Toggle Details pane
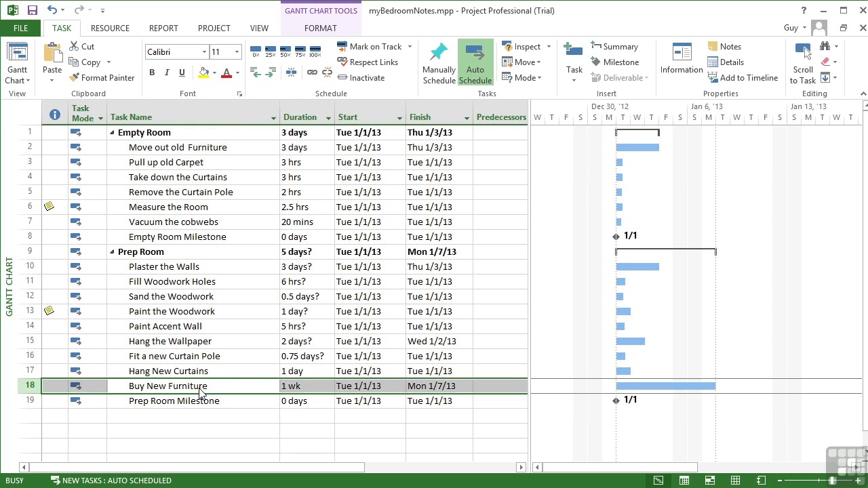 point(726,62)
